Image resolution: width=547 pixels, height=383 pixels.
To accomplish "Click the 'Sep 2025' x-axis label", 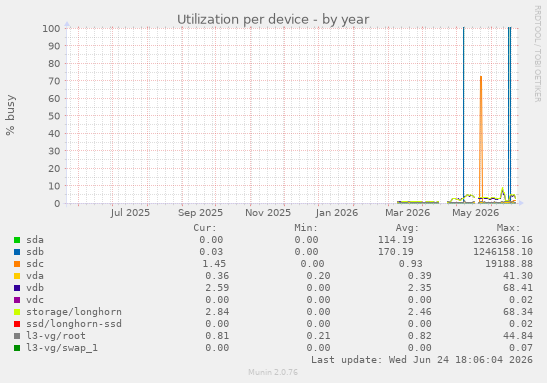I will (x=200, y=213).
